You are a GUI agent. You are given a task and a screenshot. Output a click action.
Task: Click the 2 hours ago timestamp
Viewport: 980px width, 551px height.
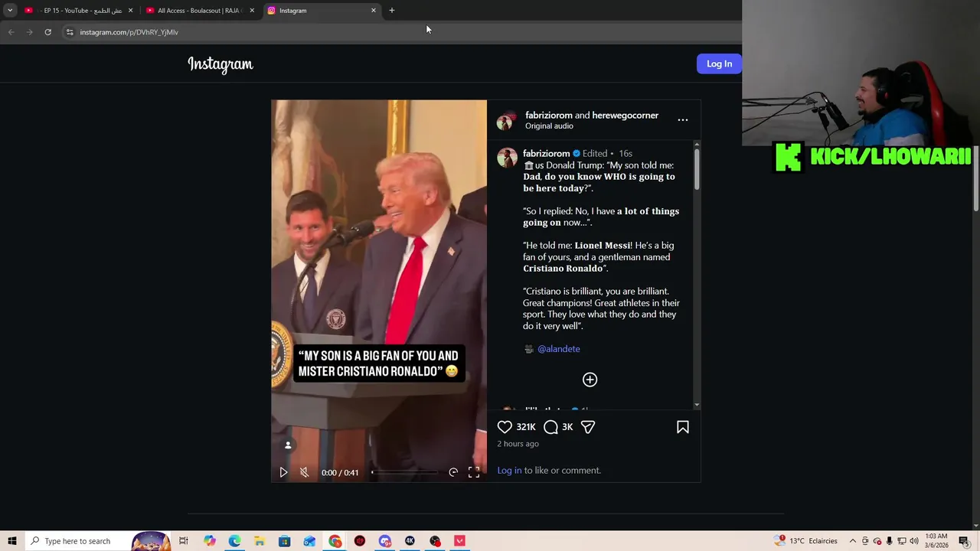click(x=518, y=444)
